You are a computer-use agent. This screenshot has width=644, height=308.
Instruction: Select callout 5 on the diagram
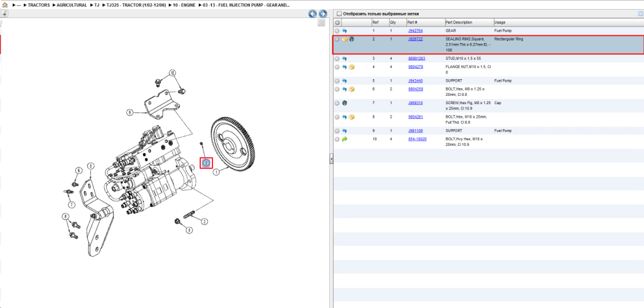pyautogui.click(x=90, y=166)
